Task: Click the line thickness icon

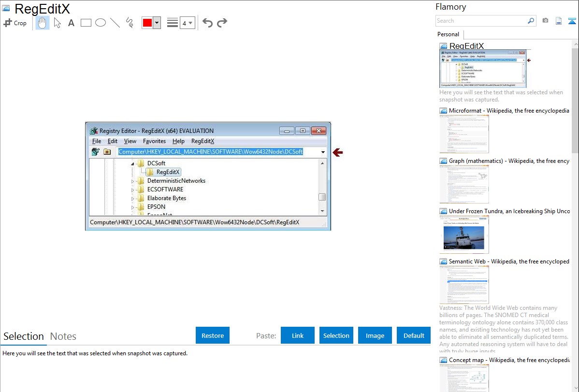Action: click(x=173, y=23)
